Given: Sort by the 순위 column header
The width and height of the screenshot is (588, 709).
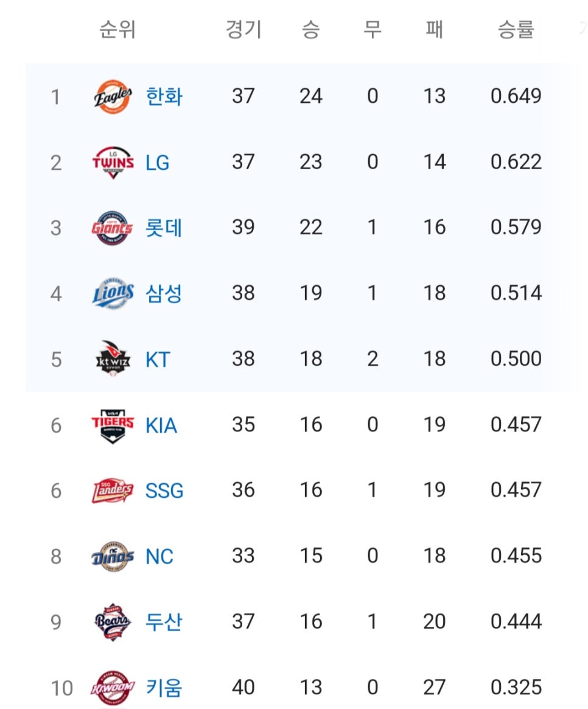Looking at the screenshot, I should tap(117, 30).
